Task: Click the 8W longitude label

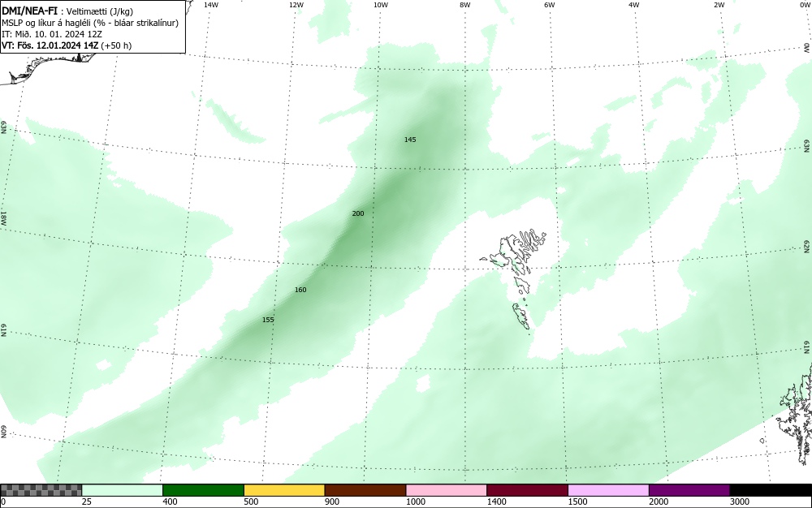Action: pyautogui.click(x=465, y=5)
